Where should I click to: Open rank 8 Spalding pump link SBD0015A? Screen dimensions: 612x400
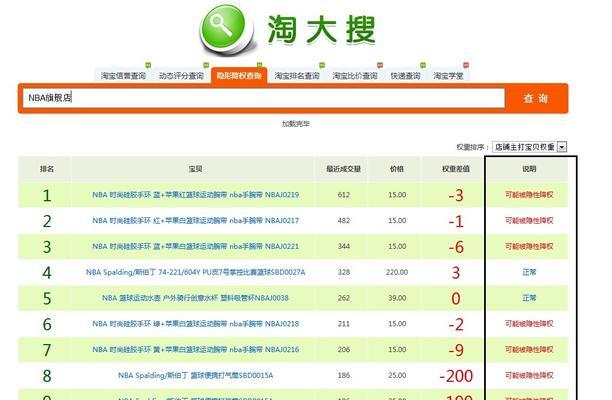click(x=196, y=375)
